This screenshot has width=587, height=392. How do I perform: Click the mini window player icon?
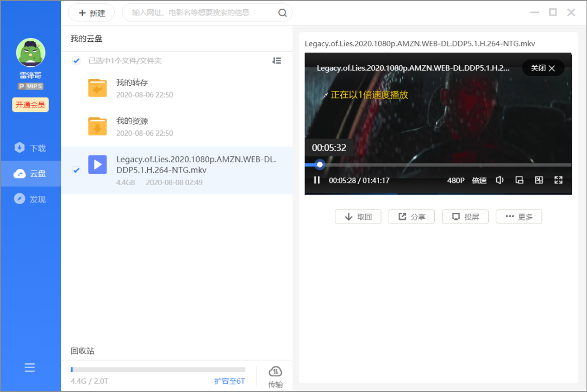[x=519, y=180]
